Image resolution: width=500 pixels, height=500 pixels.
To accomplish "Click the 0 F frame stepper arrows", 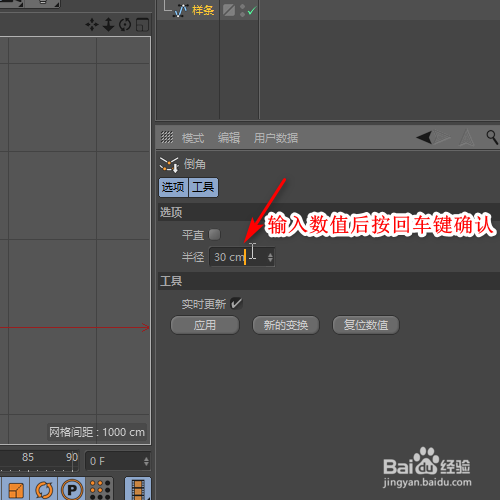I will (x=146, y=461).
